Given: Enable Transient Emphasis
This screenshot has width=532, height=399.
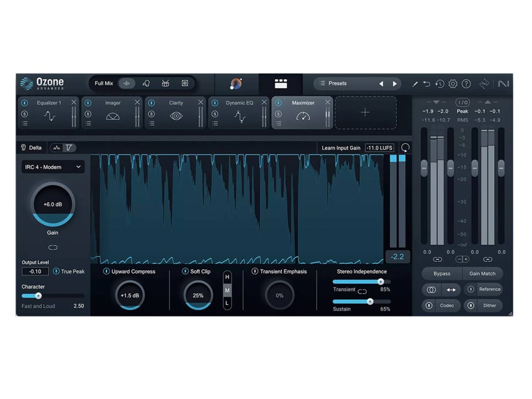Looking at the screenshot, I should (x=255, y=271).
